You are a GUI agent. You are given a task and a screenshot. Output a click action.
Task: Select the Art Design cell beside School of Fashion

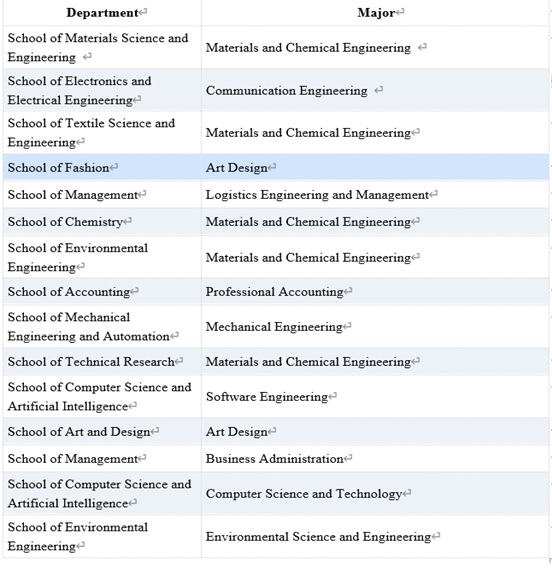375,167
